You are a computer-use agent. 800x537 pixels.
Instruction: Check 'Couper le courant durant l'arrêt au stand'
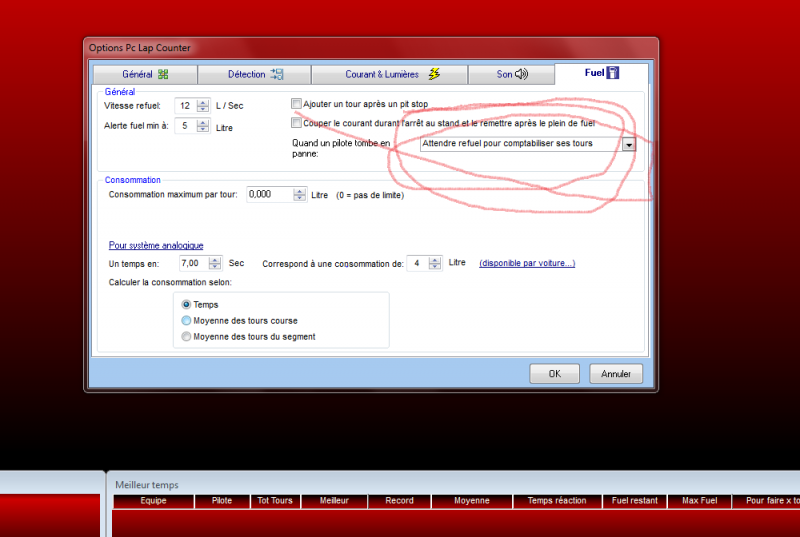[x=296, y=123]
